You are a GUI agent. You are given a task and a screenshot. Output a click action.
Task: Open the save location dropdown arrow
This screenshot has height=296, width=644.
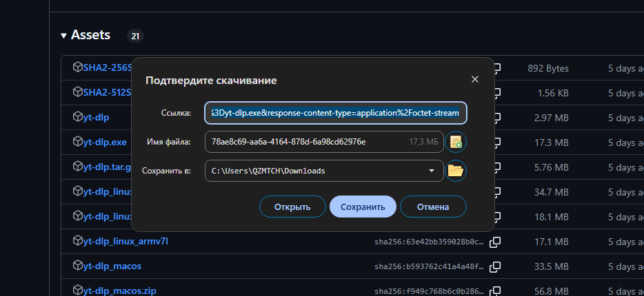432,171
